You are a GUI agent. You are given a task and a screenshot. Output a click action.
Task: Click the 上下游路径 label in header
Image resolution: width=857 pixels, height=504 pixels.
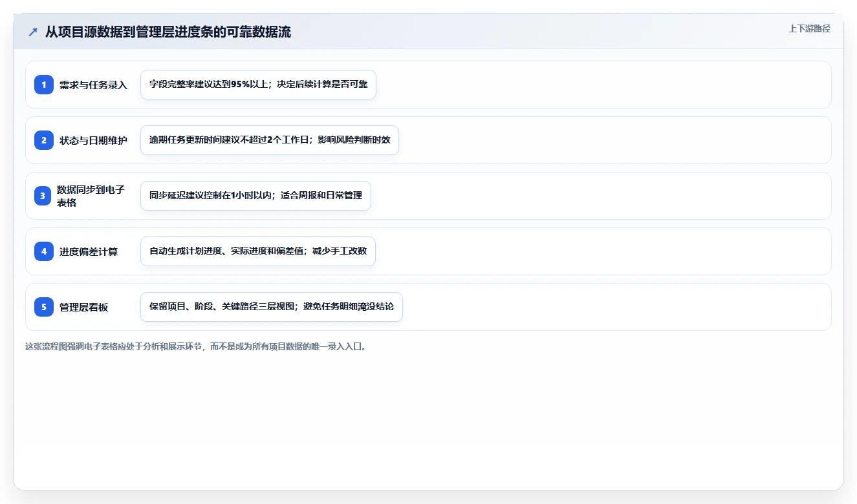pyautogui.click(x=809, y=28)
